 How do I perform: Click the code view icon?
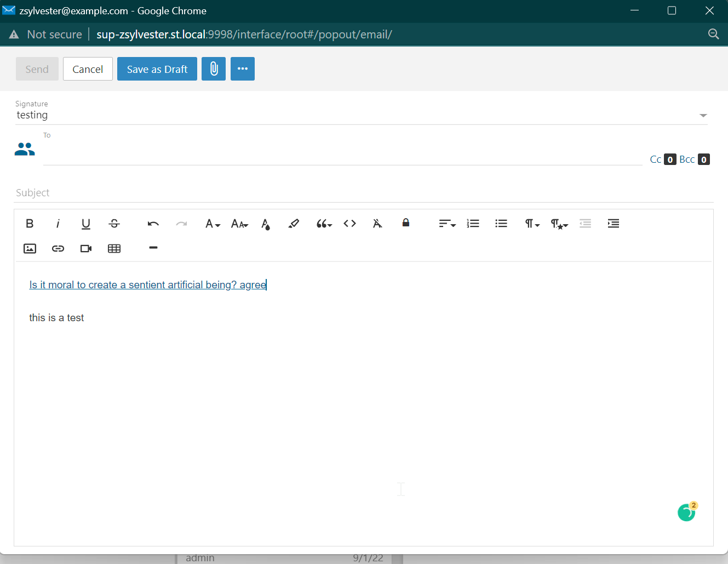click(x=349, y=224)
